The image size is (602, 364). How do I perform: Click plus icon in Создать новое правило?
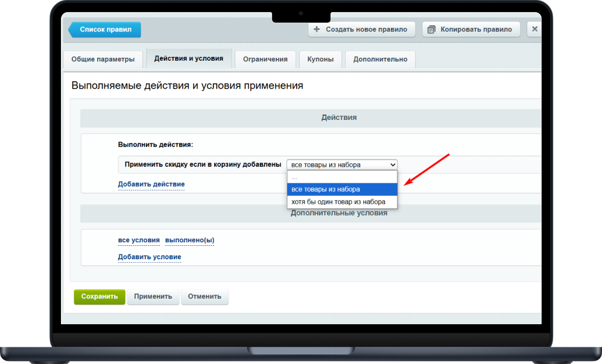[x=317, y=29]
